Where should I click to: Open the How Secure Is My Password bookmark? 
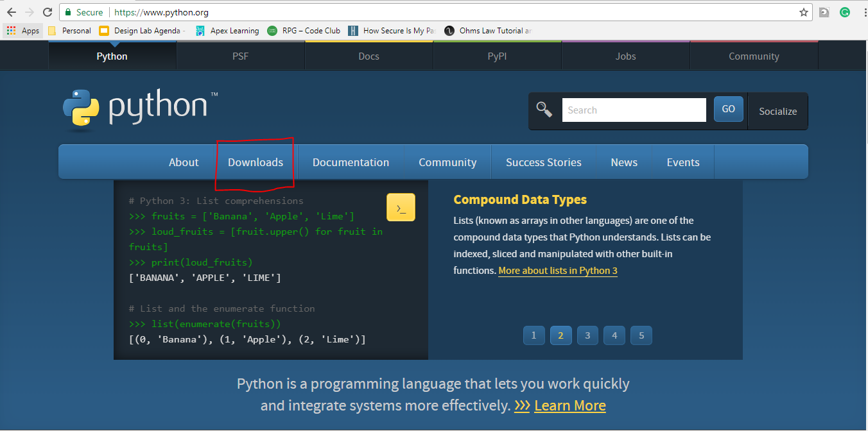[392, 30]
